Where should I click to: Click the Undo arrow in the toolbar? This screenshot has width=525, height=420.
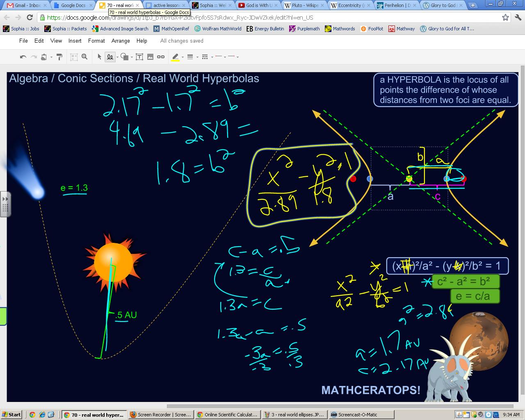point(23,57)
